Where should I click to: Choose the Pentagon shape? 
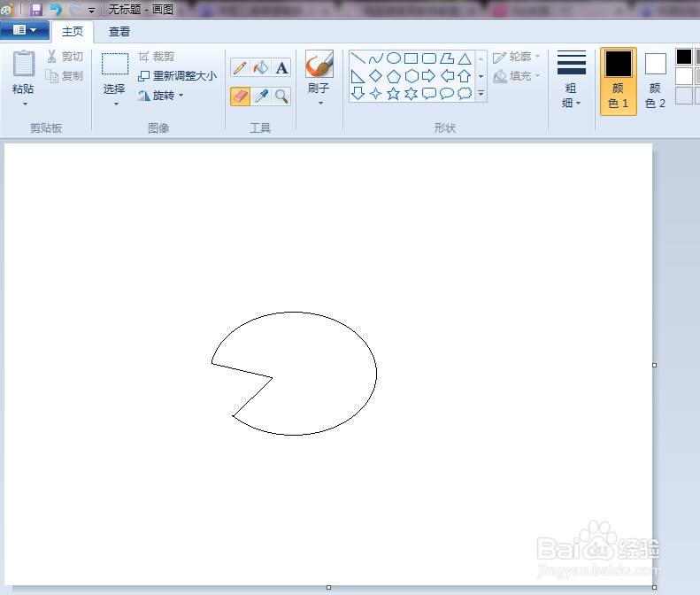point(393,76)
